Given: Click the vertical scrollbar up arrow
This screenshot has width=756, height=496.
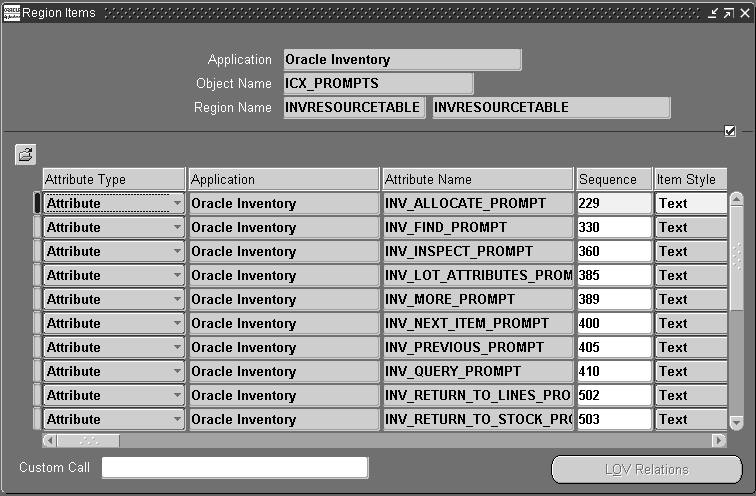Looking at the screenshot, I should 736,199.
